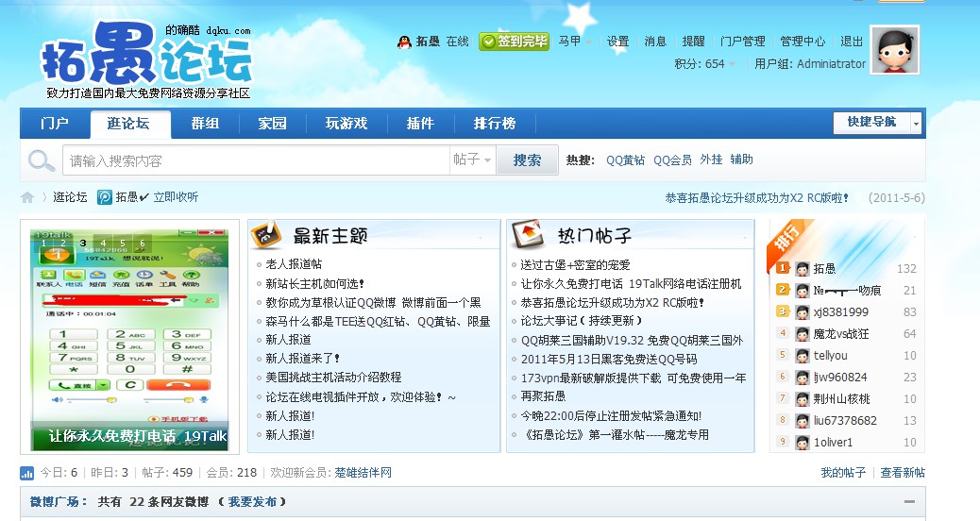This screenshot has height=521, width=980.
Task: Open the 插件 tab
Action: pos(420,123)
